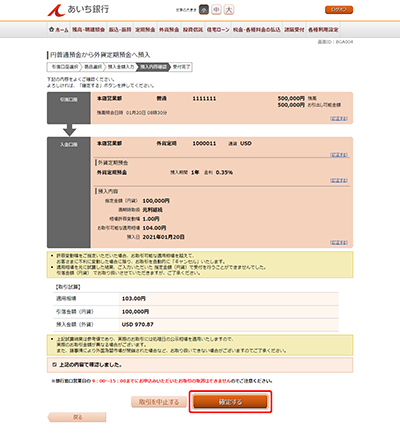Click 訂正する link in withdrawal account box
The height and width of the screenshot is (434, 400).
click(x=339, y=118)
